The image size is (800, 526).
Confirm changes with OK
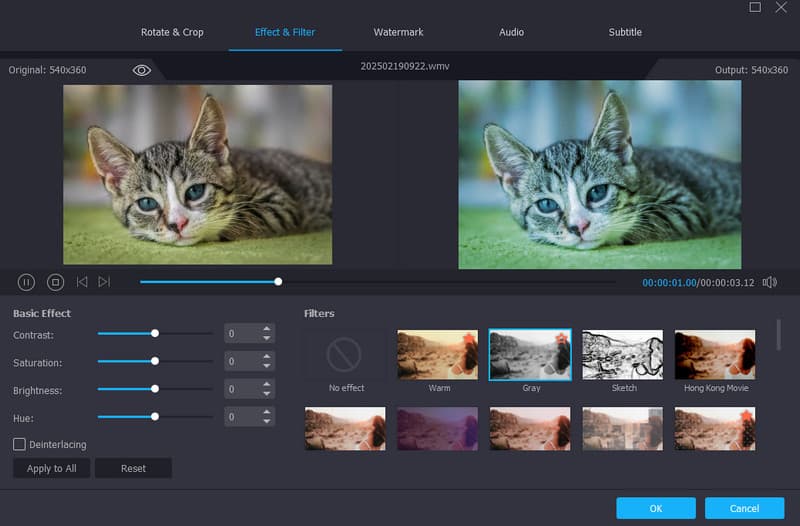point(656,508)
